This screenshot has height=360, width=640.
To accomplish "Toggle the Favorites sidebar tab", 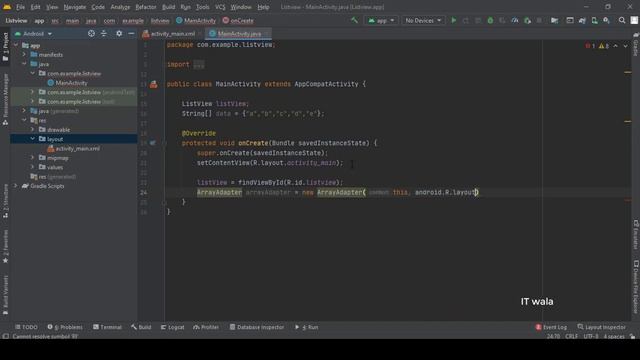I will (5, 247).
